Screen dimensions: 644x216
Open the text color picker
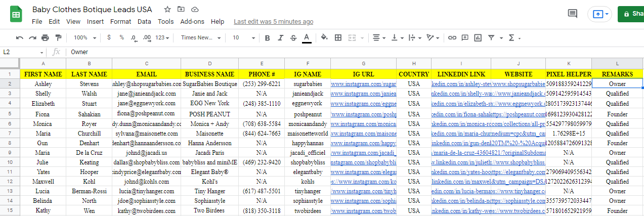pos(307,38)
